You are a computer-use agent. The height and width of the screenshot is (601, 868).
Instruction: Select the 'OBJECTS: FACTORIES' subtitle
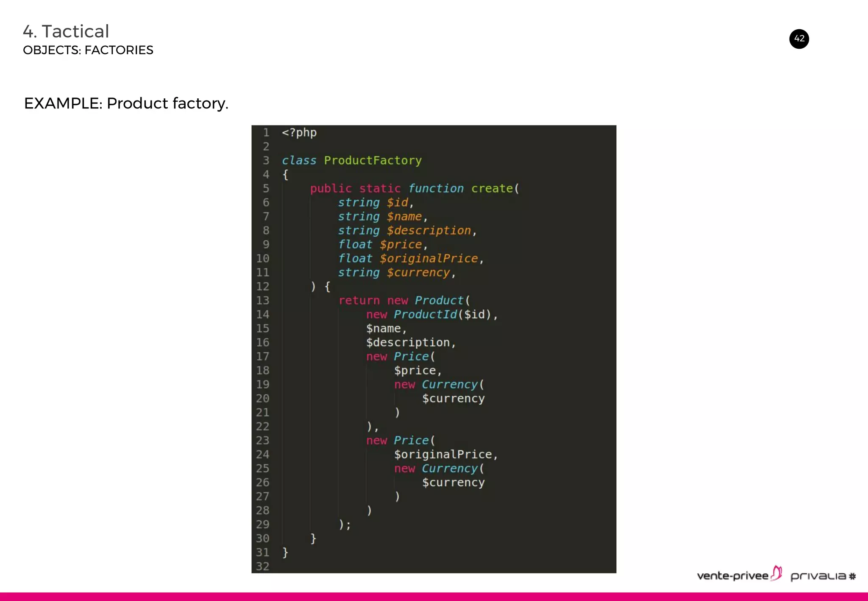click(x=88, y=50)
